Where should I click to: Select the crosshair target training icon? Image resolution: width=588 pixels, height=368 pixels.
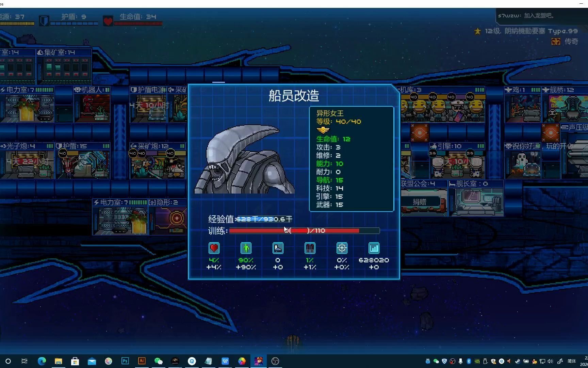coord(342,248)
